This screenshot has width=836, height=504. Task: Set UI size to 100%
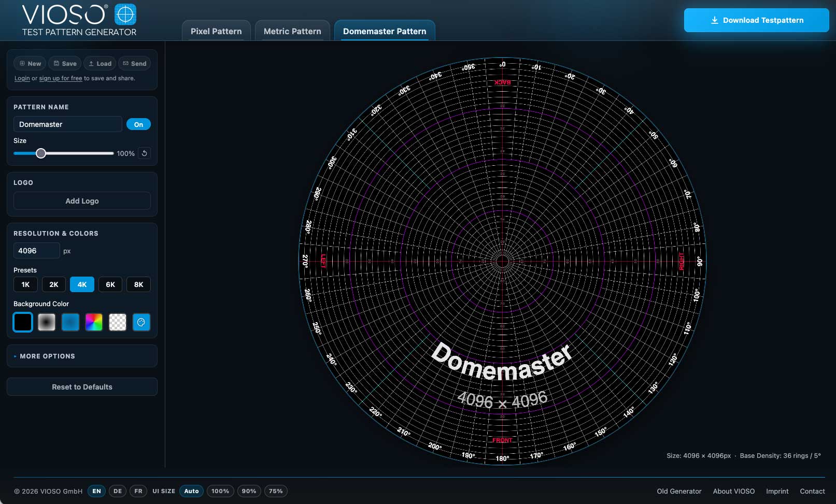(x=220, y=491)
